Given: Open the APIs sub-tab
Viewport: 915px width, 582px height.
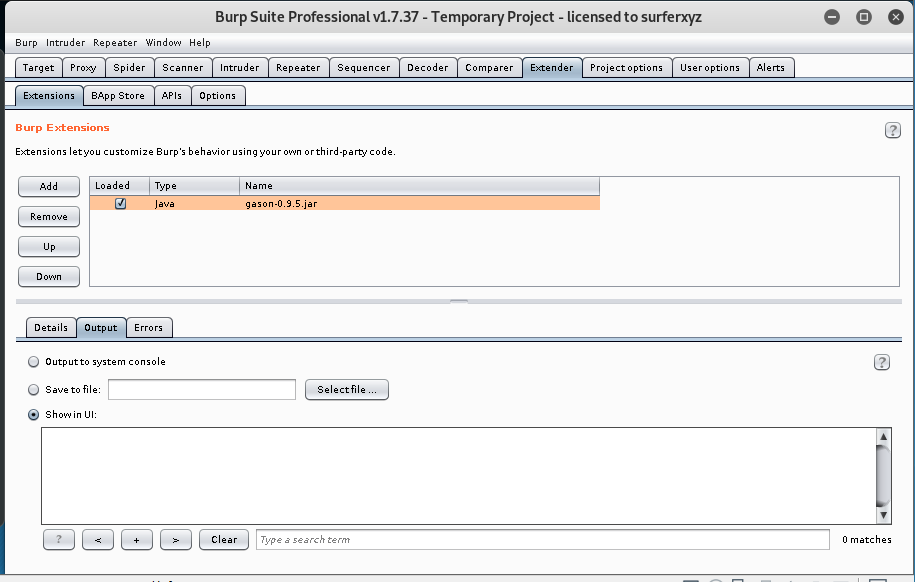Looking at the screenshot, I should pyautogui.click(x=172, y=96).
